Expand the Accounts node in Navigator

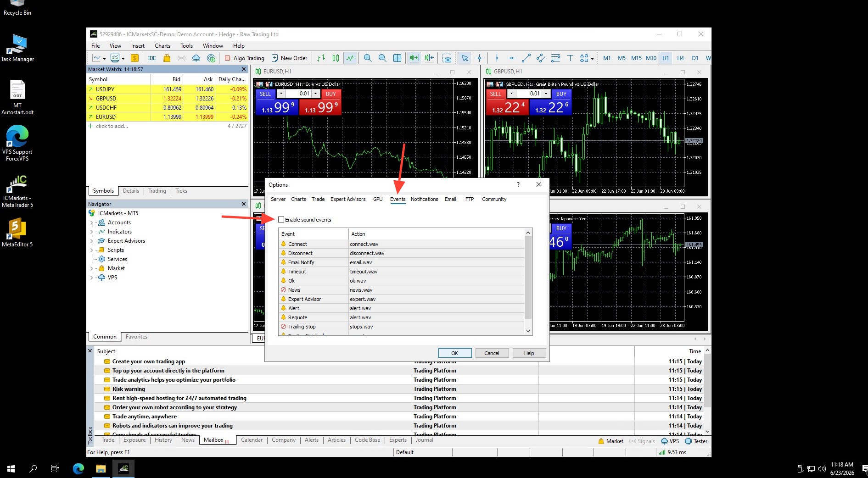tap(91, 222)
